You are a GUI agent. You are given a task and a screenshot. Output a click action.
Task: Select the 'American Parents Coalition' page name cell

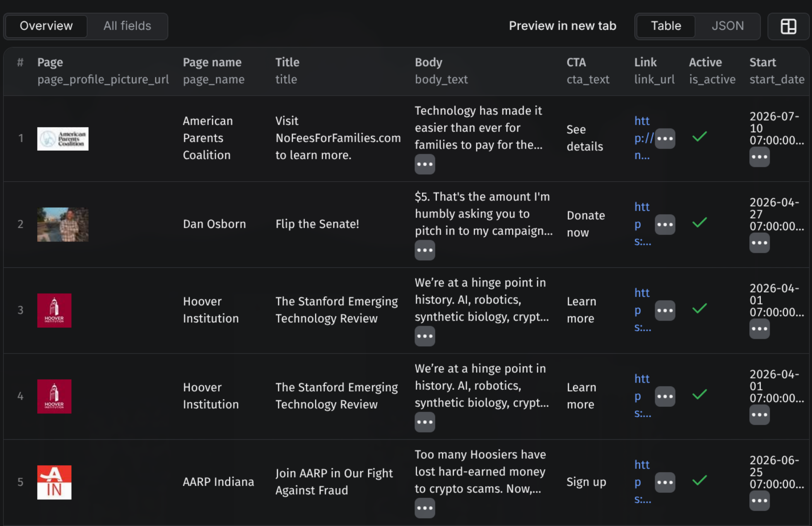(x=208, y=138)
